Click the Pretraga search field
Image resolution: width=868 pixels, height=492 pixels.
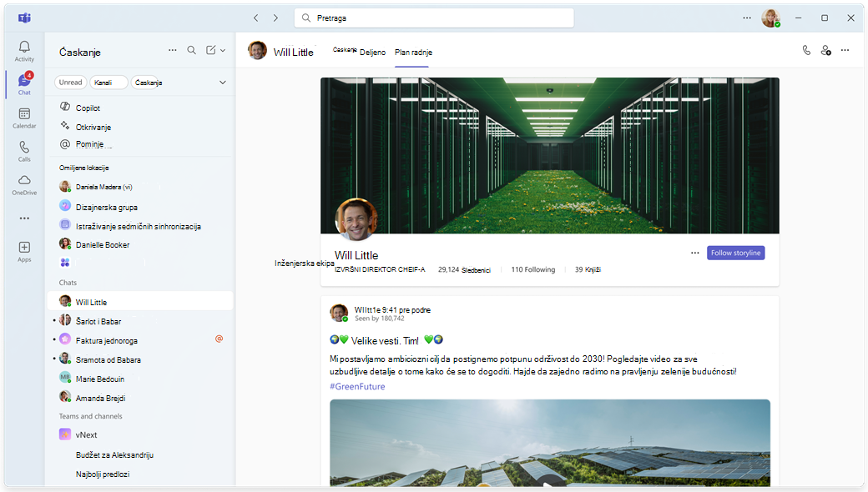434,18
